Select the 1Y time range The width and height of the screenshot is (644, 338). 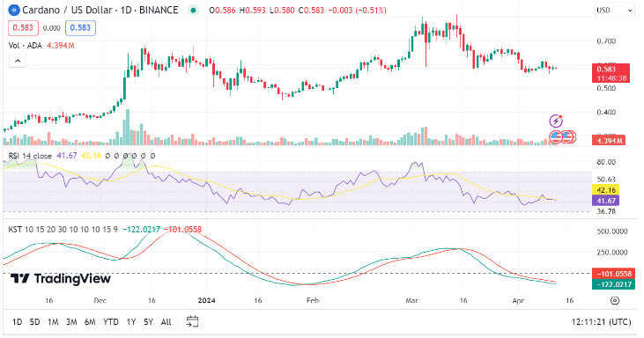pos(131,322)
